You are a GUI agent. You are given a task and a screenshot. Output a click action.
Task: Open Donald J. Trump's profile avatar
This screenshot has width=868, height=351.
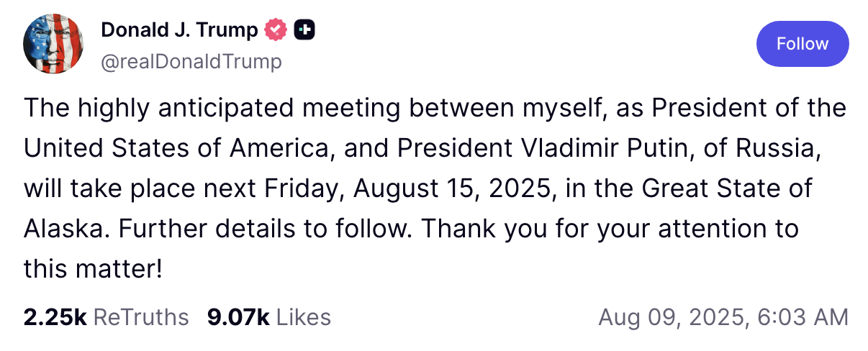54,44
